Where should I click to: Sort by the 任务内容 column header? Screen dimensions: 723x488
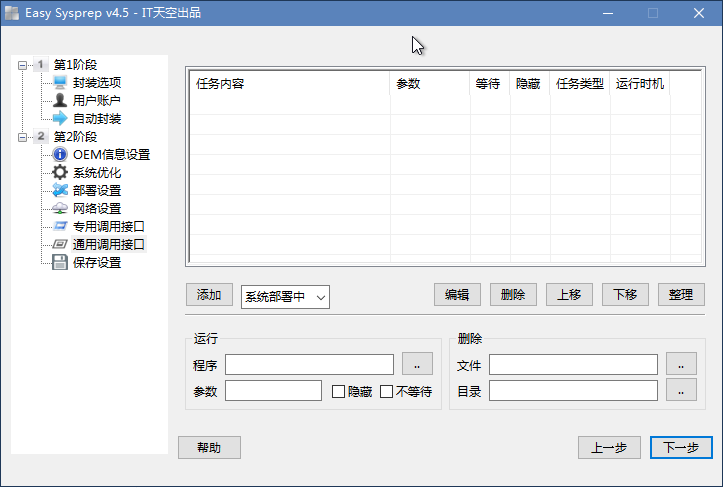(288, 84)
